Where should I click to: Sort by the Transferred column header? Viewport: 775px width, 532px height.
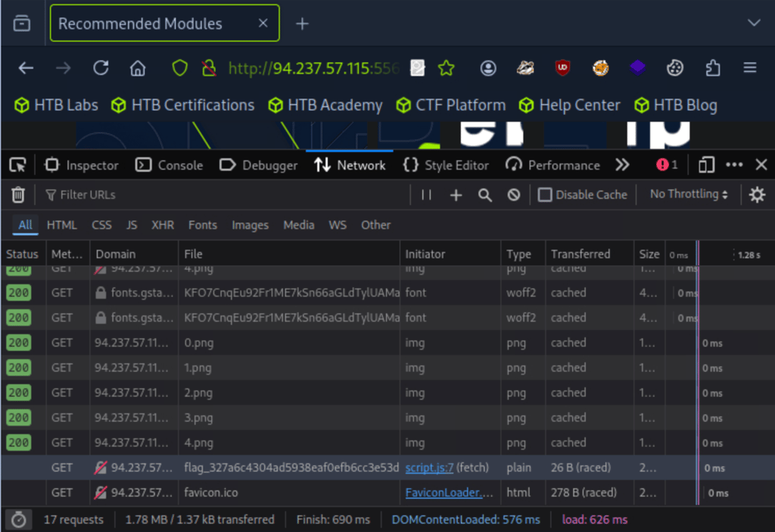tap(590, 254)
